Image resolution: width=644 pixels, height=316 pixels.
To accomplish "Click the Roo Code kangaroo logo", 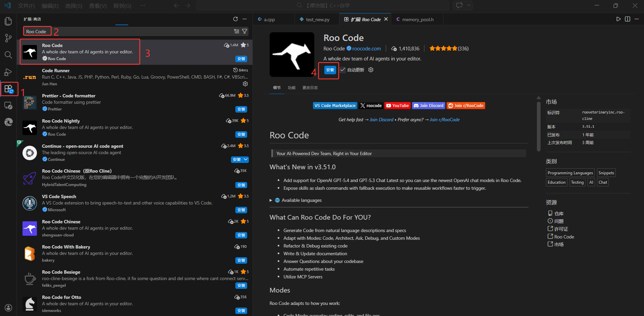I will tap(292, 54).
